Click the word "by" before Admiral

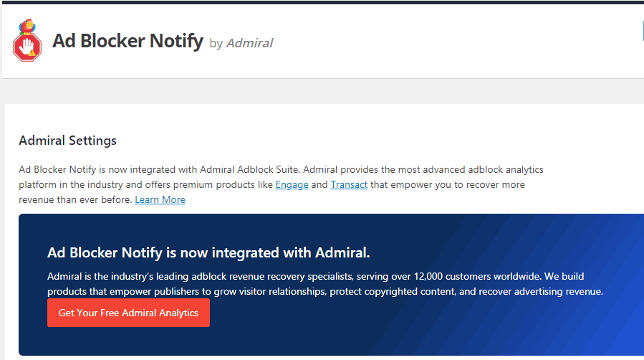[x=216, y=44]
